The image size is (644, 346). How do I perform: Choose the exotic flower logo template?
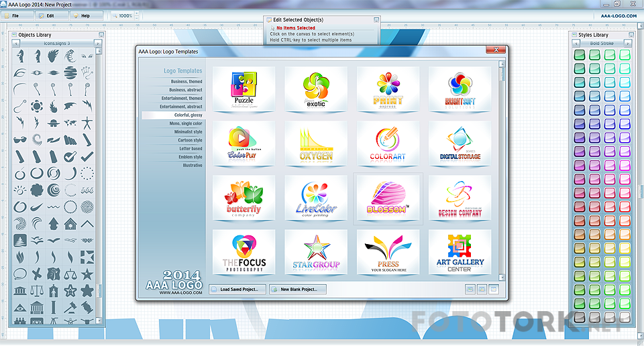click(316, 89)
